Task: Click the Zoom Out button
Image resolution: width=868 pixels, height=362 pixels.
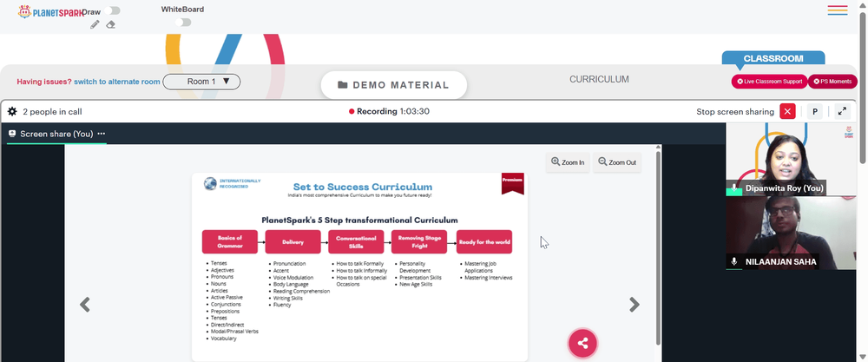Action: click(x=617, y=162)
